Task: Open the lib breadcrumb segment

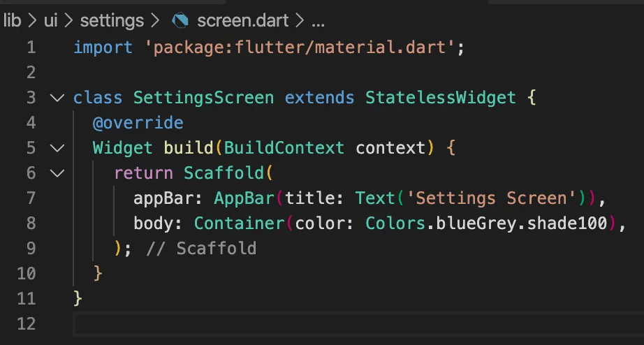Action: tap(13, 20)
